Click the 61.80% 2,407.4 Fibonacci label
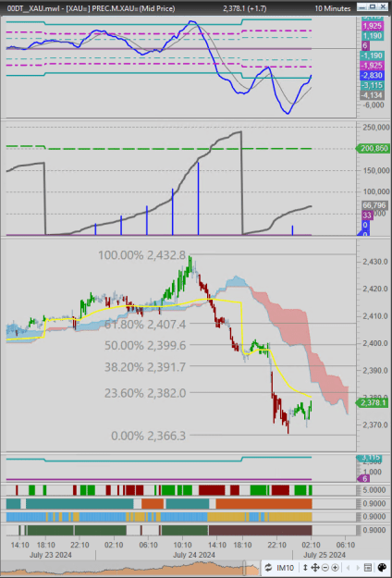392x578 pixels. (x=145, y=325)
